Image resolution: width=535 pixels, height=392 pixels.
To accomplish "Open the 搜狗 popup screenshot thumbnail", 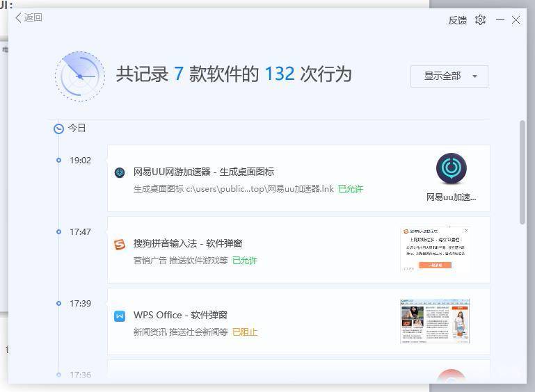I will coord(435,250).
